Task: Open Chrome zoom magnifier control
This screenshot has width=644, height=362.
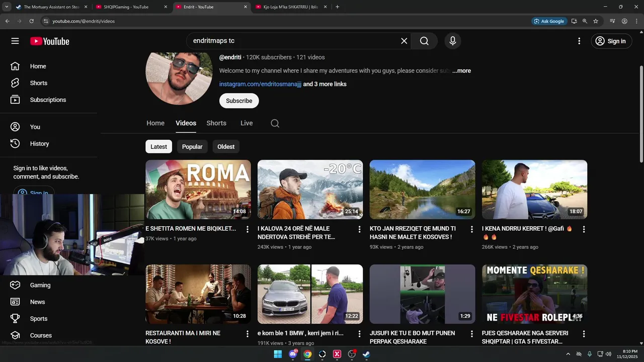Action: (585, 21)
